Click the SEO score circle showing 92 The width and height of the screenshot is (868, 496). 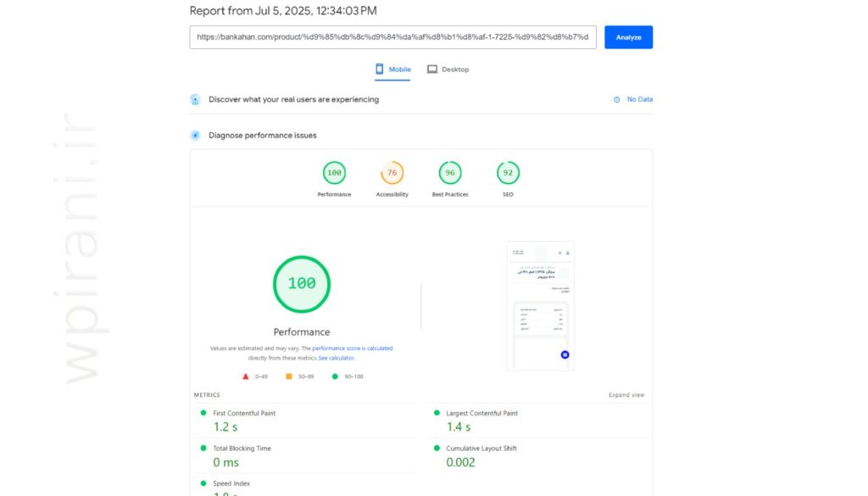point(507,172)
